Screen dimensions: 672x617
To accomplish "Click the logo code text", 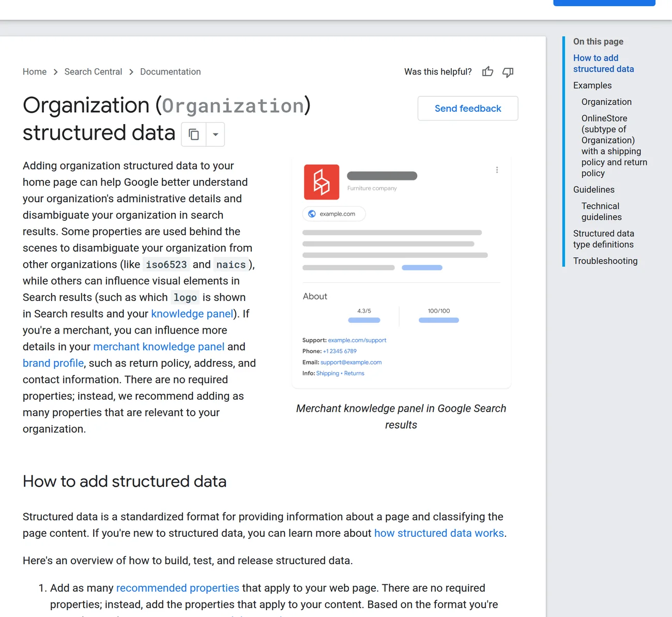I will [185, 297].
